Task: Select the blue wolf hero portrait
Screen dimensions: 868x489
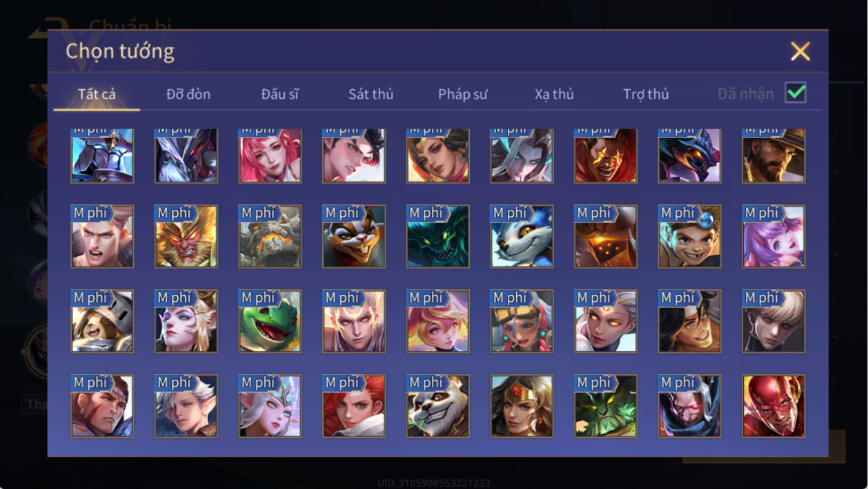Action: [522, 236]
